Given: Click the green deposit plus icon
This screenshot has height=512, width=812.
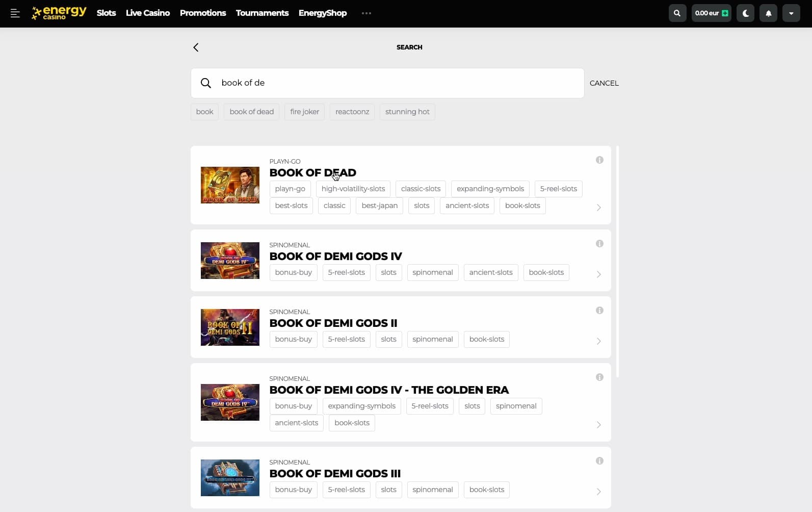Looking at the screenshot, I should [x=725, y=13].
